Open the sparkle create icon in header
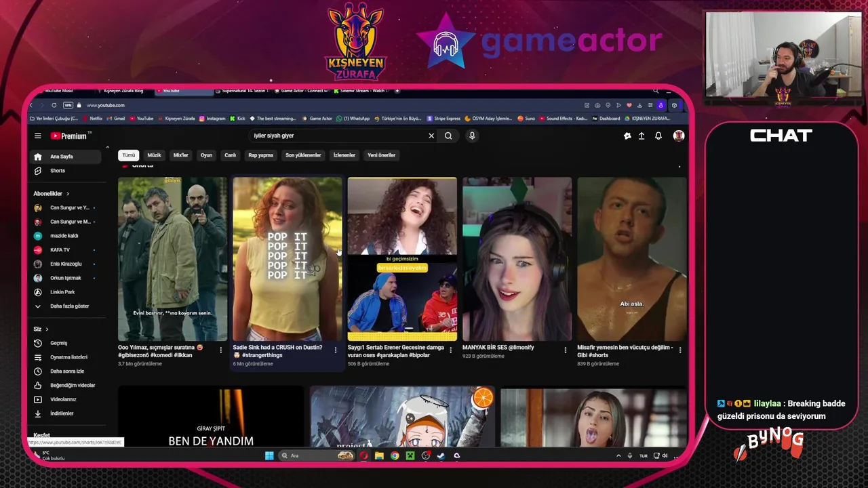This screenshot has width=868, height=488. pos(627,136)
